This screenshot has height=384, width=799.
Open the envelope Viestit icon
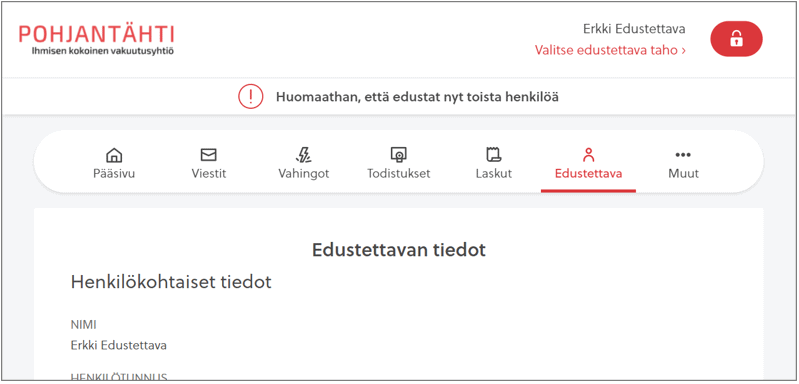[208, 155]
